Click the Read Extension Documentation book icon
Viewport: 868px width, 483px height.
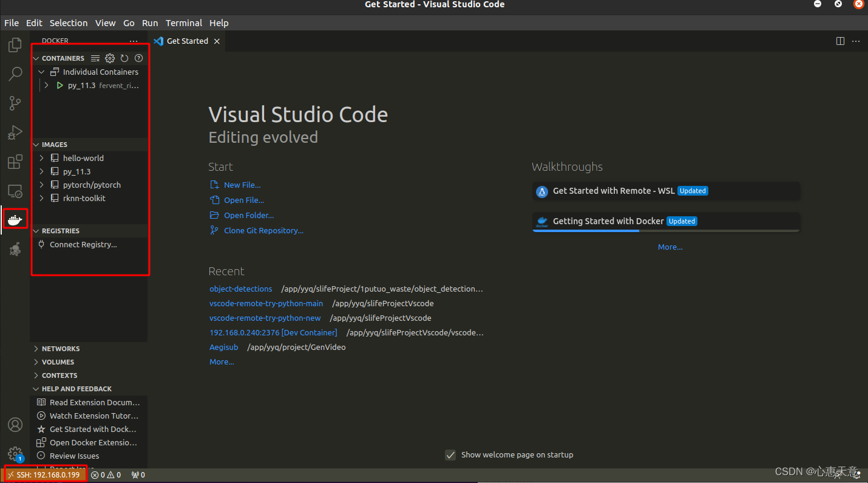tap(41, 402)
